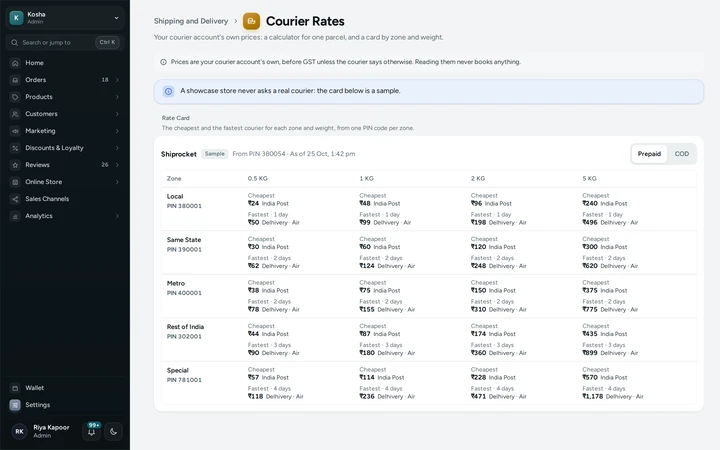The image size is (720, 450).
Task: Expand the Customers submenu chevron
Action: point(117,114)
